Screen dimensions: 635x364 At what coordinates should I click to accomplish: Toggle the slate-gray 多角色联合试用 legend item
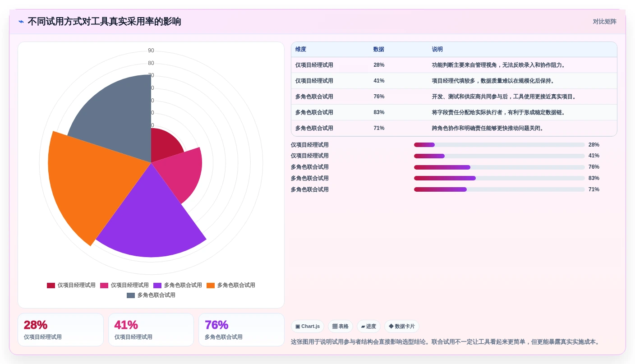pyautogui.click(x=151, y=295)
